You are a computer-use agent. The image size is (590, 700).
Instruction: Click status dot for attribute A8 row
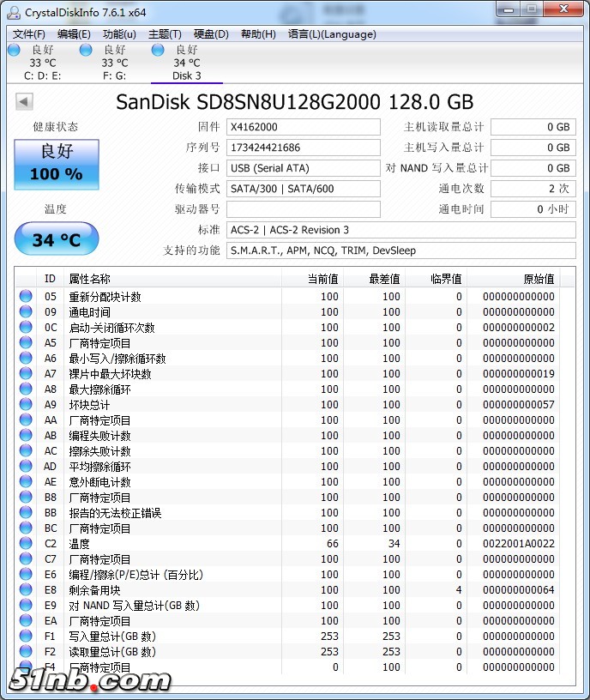[x=26, y=389]
